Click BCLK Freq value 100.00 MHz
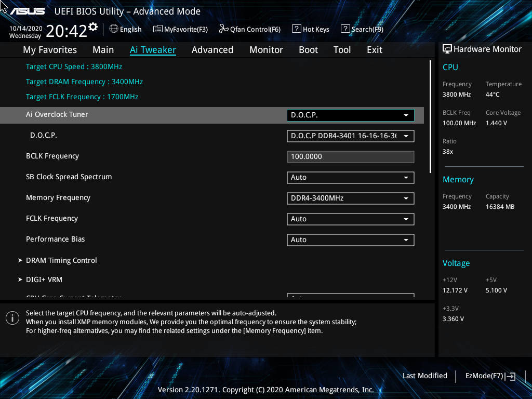Image resolution: width=532 pixels, height=399 pixels. [x=459, y=123]
